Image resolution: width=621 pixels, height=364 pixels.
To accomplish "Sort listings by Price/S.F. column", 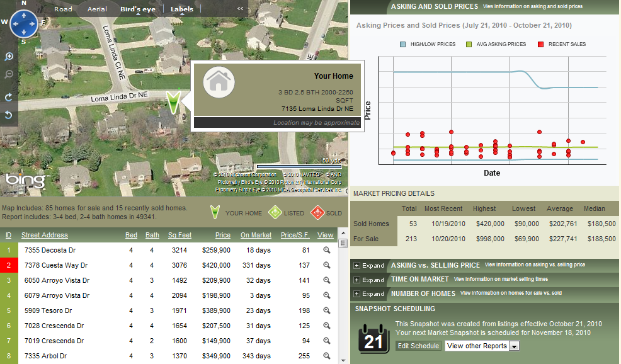I will pyautogui.click(x=295, y=235).
